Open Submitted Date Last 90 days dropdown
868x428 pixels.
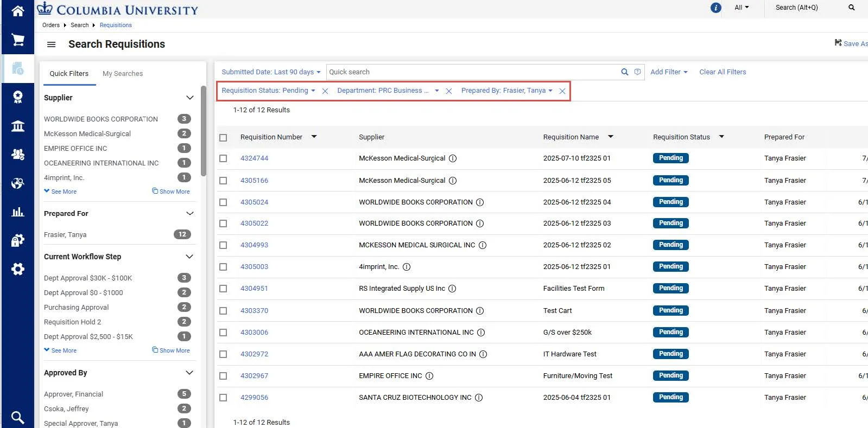click(x=271, y=72)
